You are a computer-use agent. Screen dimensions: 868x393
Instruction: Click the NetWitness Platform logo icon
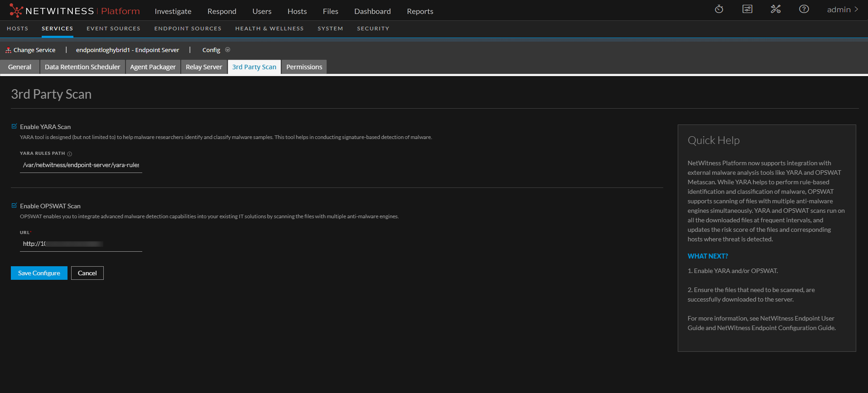[16, 10]
